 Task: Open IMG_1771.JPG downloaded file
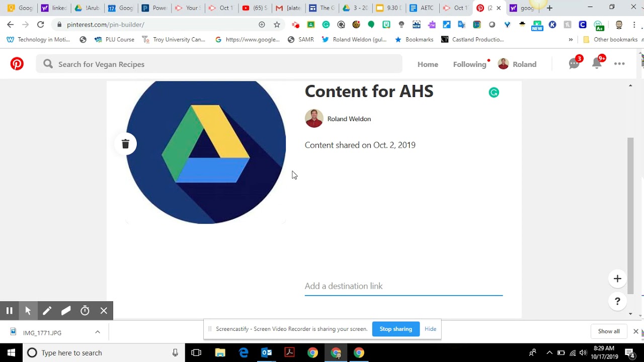42,333
